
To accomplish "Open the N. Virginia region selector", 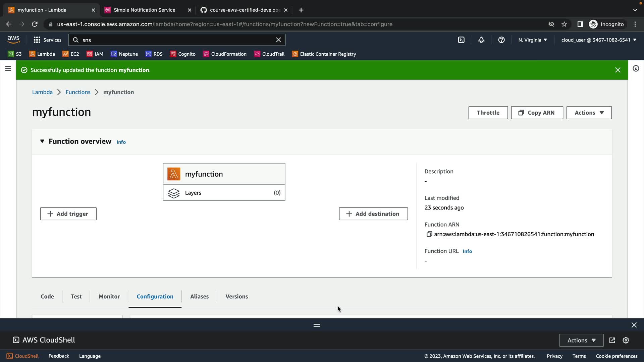I will [532, 40].
